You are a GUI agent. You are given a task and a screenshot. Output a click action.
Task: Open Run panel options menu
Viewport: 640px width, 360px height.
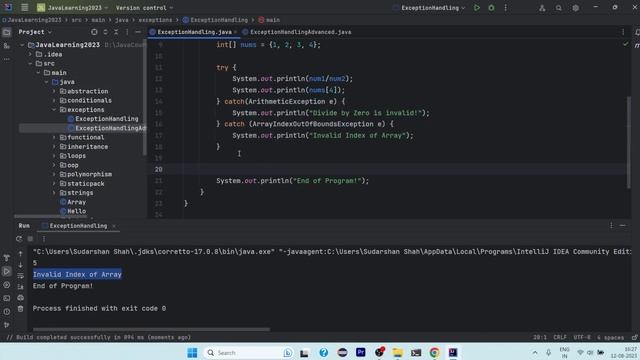coord(611,225)
